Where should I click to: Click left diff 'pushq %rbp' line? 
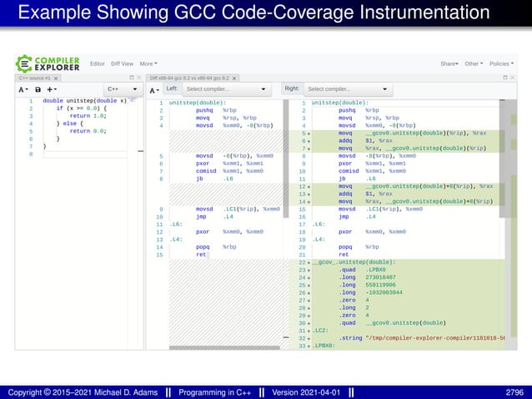coord(216,110)
